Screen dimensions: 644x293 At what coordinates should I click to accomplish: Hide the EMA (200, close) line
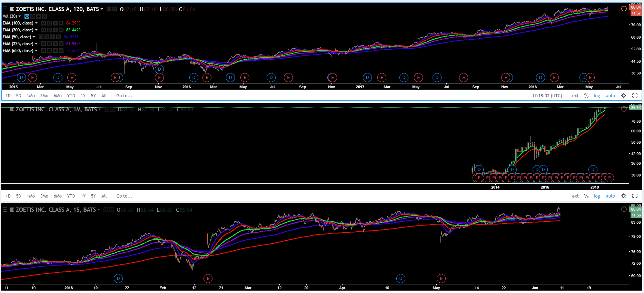(43, 30)
